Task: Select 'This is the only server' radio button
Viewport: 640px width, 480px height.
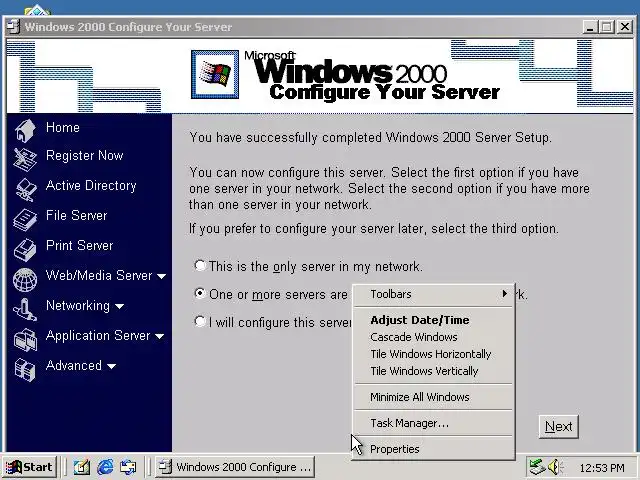Action: coord(200,266)
